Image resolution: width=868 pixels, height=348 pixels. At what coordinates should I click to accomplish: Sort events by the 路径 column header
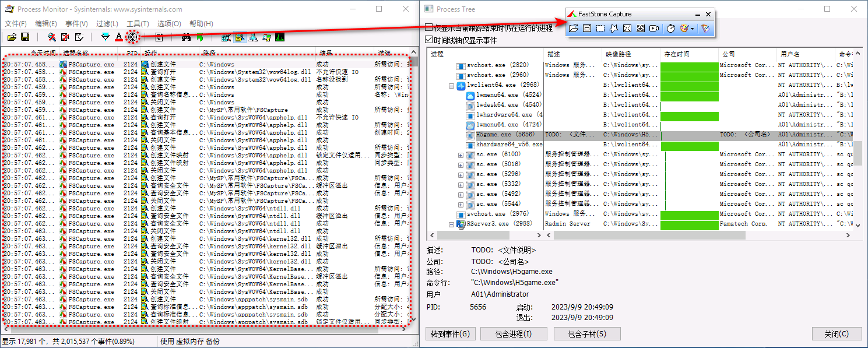(256, 53)
